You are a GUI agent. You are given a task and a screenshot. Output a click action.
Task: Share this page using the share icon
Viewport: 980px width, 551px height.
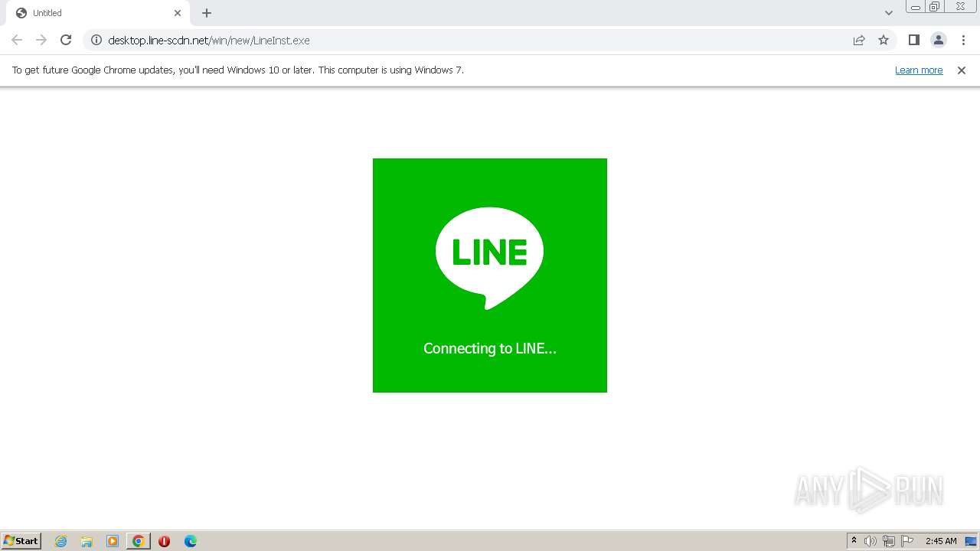tap(859, 40)
